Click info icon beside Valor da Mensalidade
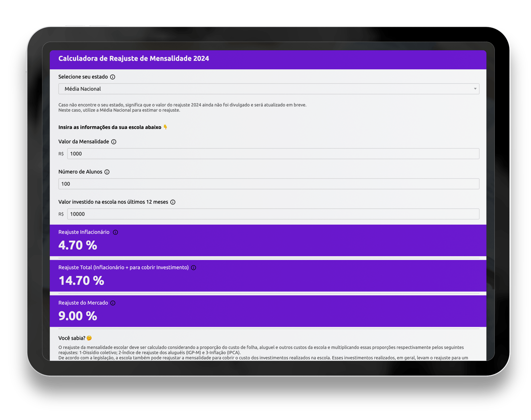The image size is (531, 420). pyautogui.click(x=114, y=142)
